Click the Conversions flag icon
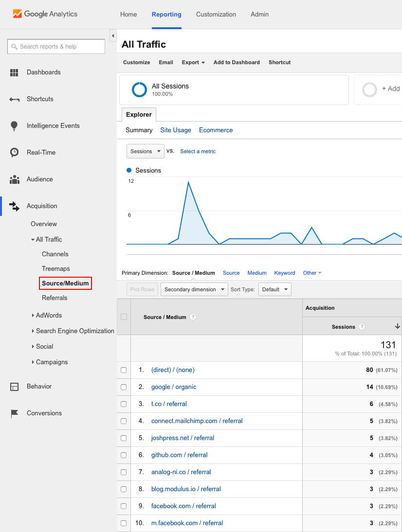The height and width of the screenshot is (532, 402). (14, 413)
